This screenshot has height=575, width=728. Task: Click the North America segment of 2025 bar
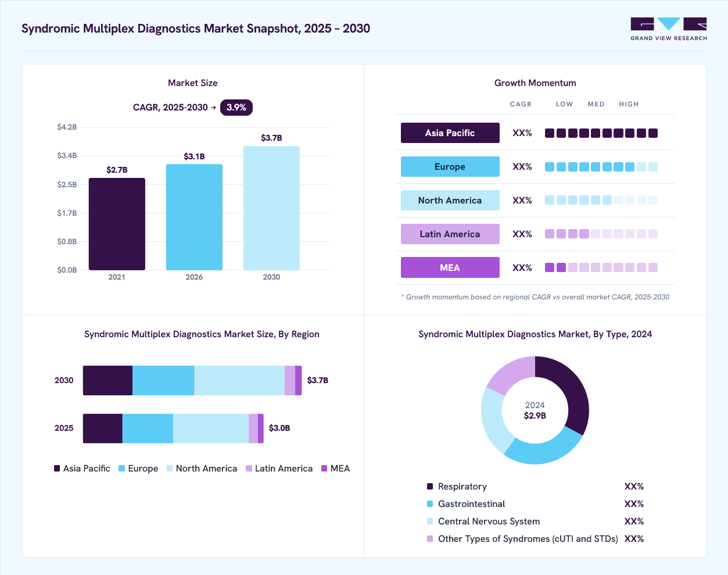point(211,428)
